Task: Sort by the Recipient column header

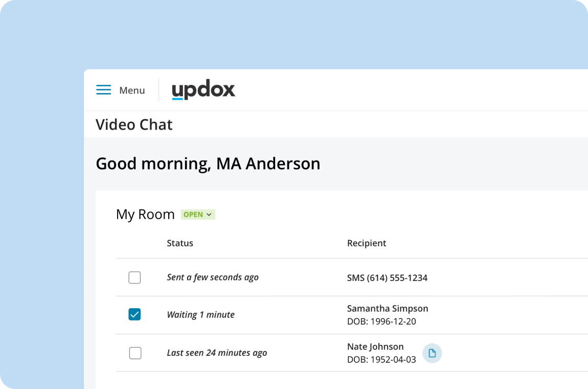Action: pos(367,243)
